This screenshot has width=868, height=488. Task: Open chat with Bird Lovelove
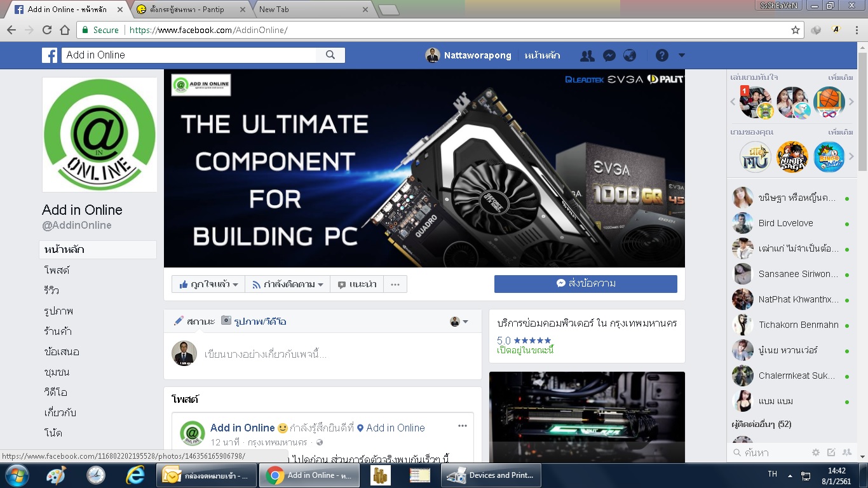point(791,223)
